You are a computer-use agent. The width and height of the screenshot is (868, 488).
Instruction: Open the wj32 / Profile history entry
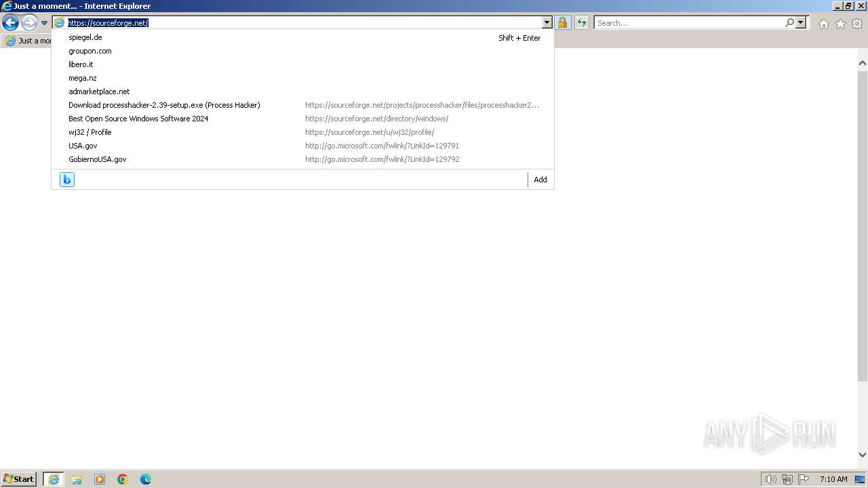[x=302, y=132]
